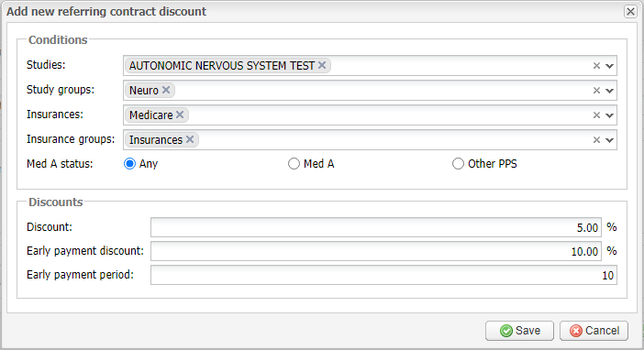Focus the Early payment period field
Screen dimensions: 644x350
(383, 275)
